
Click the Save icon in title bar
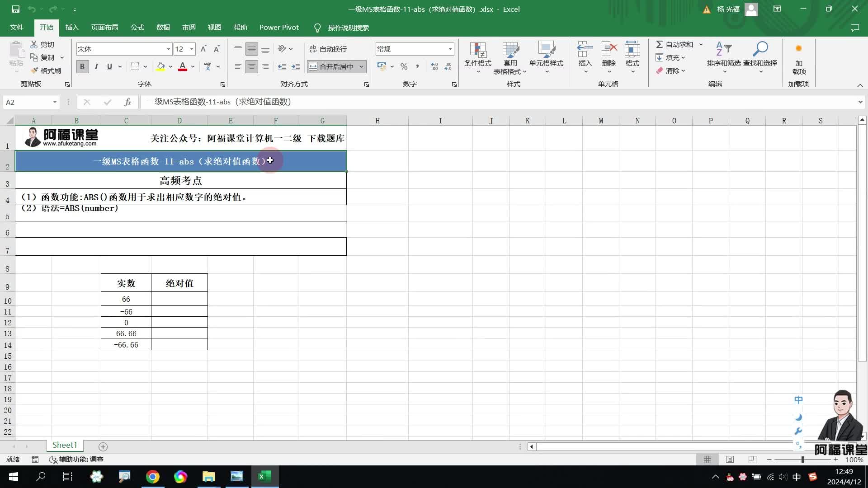(15, 9)
